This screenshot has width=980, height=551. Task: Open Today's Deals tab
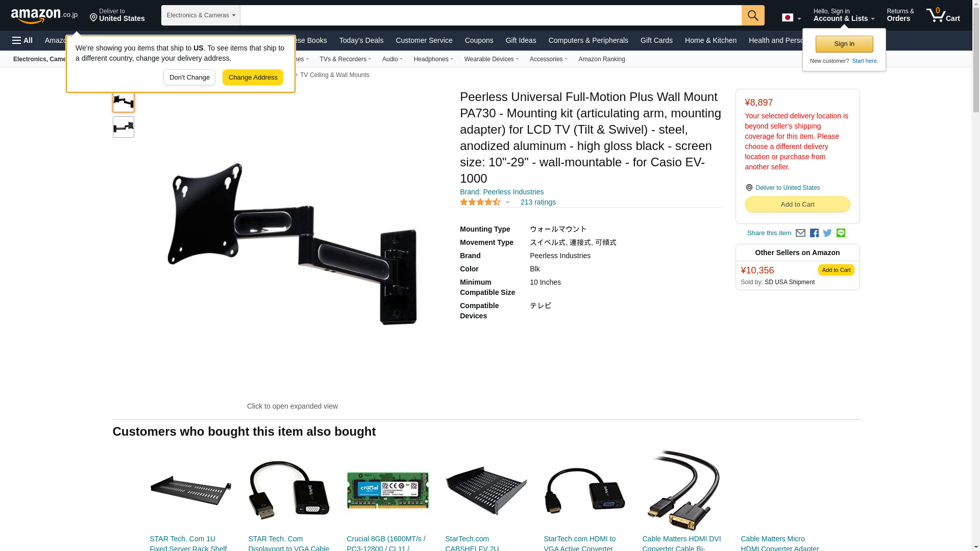click(361, 40)
